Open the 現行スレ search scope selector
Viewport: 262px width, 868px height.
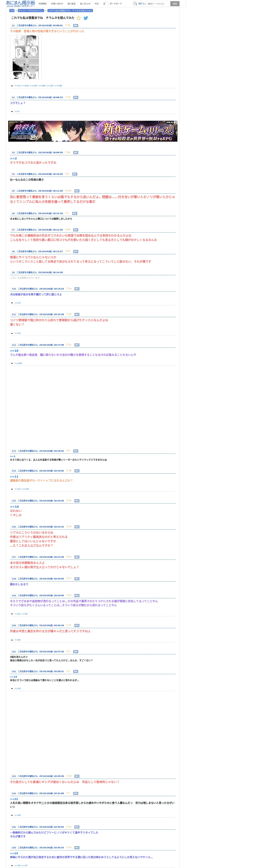click(x=142, y=4)
